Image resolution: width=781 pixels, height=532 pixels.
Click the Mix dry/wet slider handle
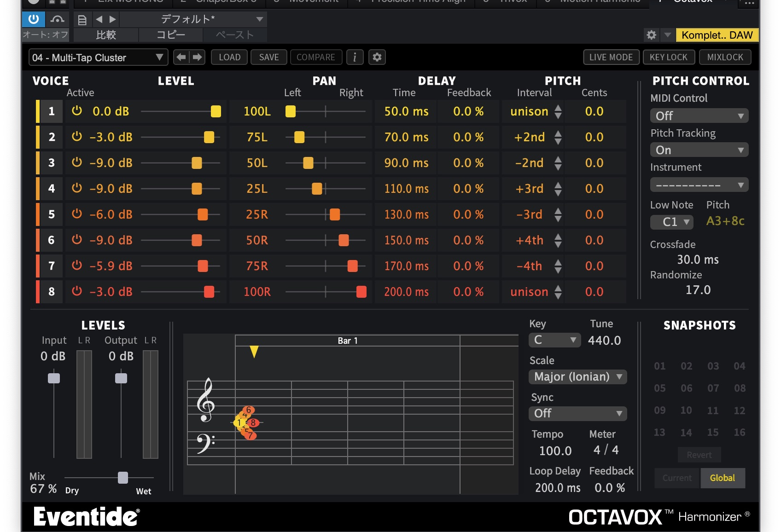click(123, 478)
